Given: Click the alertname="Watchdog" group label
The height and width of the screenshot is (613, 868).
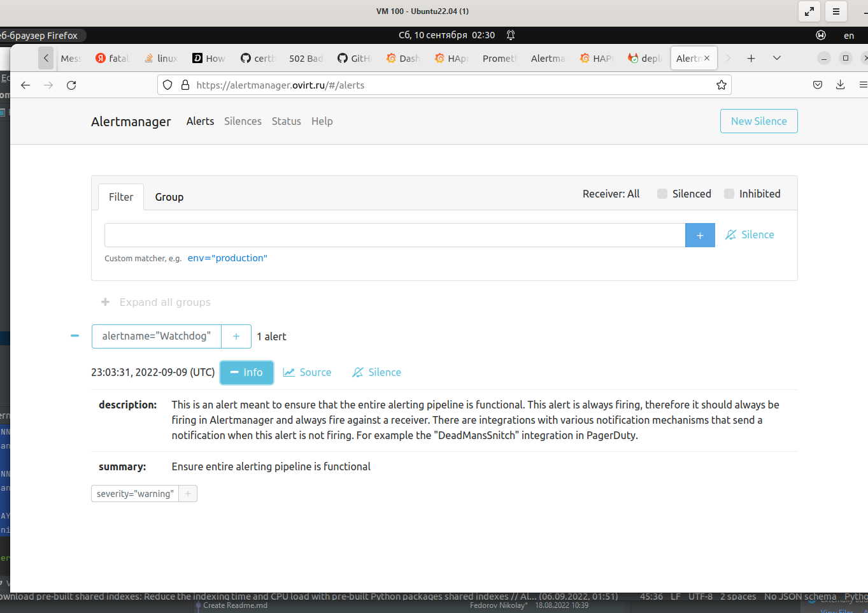Looking at the screenshot, I should coord(157,336).
